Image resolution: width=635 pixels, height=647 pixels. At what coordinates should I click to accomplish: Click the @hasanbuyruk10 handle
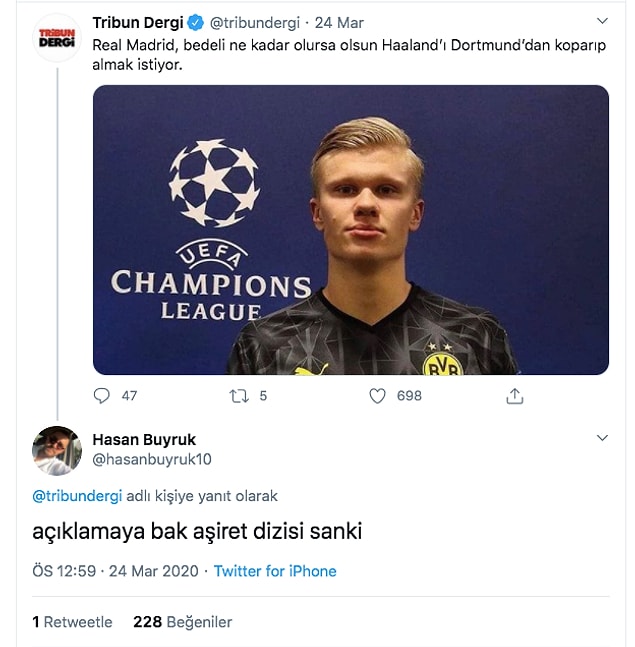[x=152, y=459]
